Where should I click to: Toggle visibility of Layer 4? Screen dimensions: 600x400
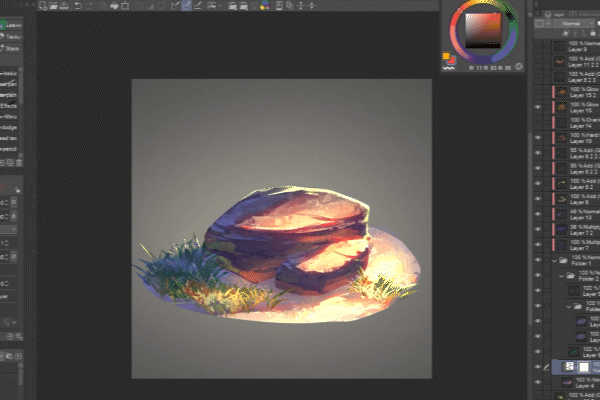538,382
